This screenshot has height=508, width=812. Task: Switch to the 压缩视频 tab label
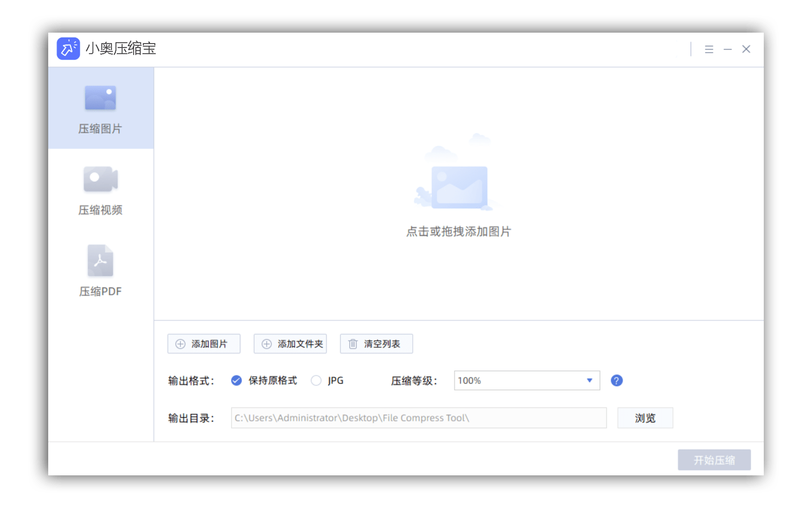click(100, 210)
